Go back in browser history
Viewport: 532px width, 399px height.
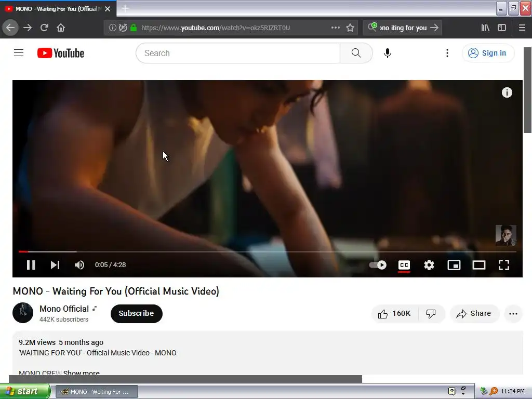(10, 28)
